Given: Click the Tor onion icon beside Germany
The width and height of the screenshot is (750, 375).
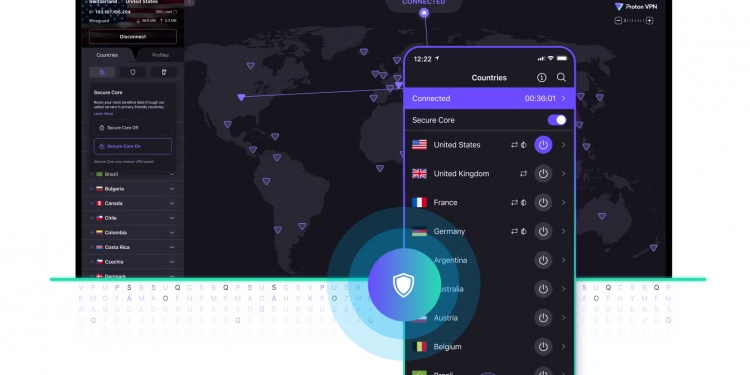Looking at the screenshot, I should pyautogui.click(x=524, y=231).
